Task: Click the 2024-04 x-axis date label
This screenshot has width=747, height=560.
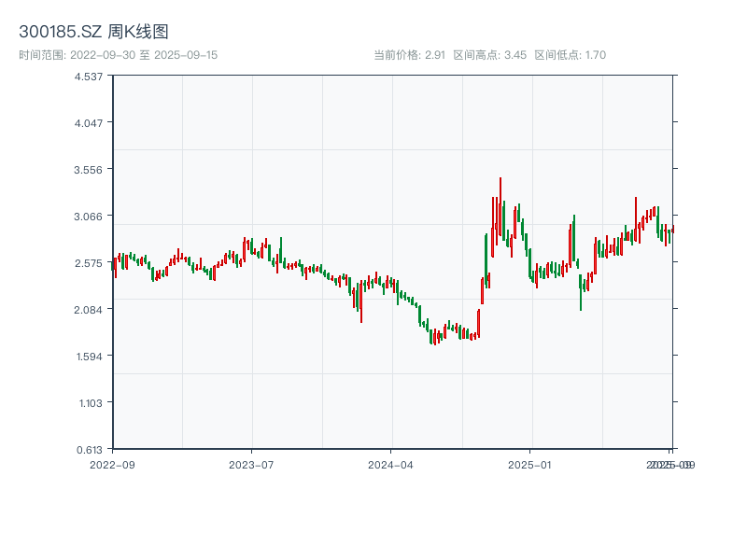Action: tap(391, 464)
